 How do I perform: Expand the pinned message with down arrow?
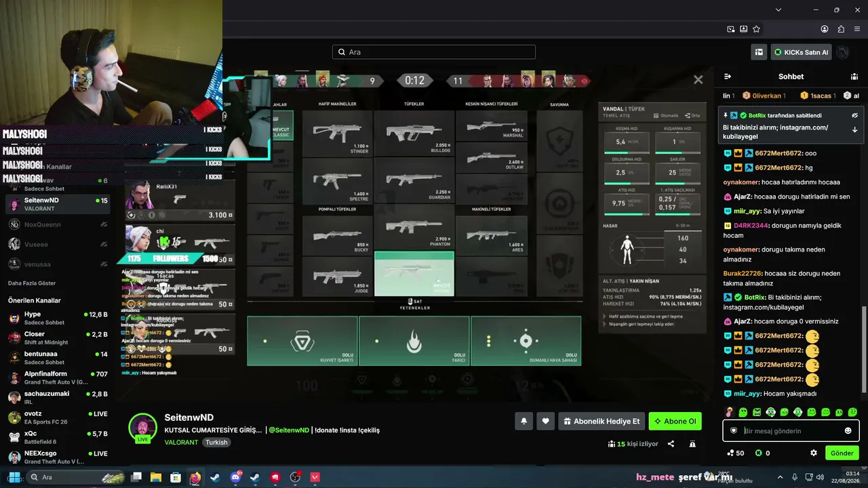coord(854,129)
